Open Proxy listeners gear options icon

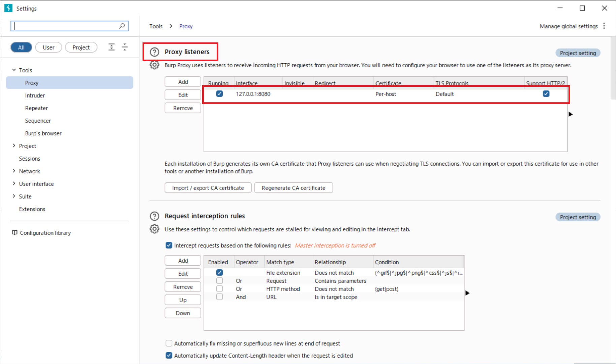tap(154, 65)
